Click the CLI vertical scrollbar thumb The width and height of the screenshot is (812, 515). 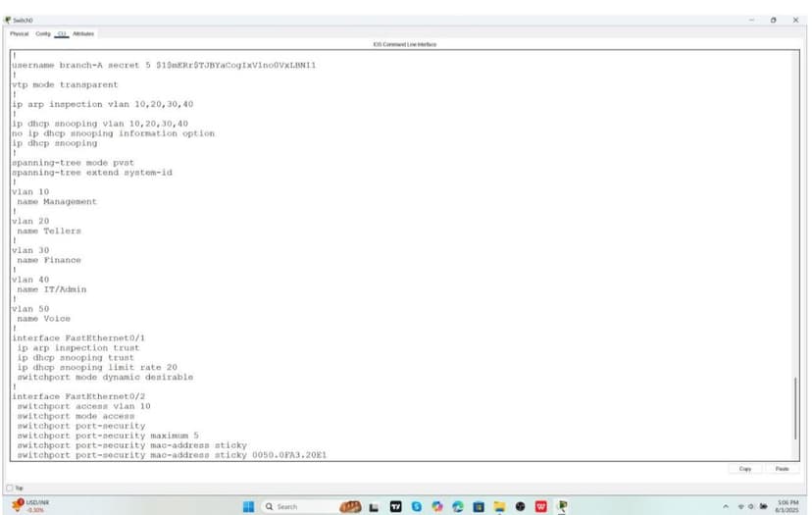coord(795,409)
